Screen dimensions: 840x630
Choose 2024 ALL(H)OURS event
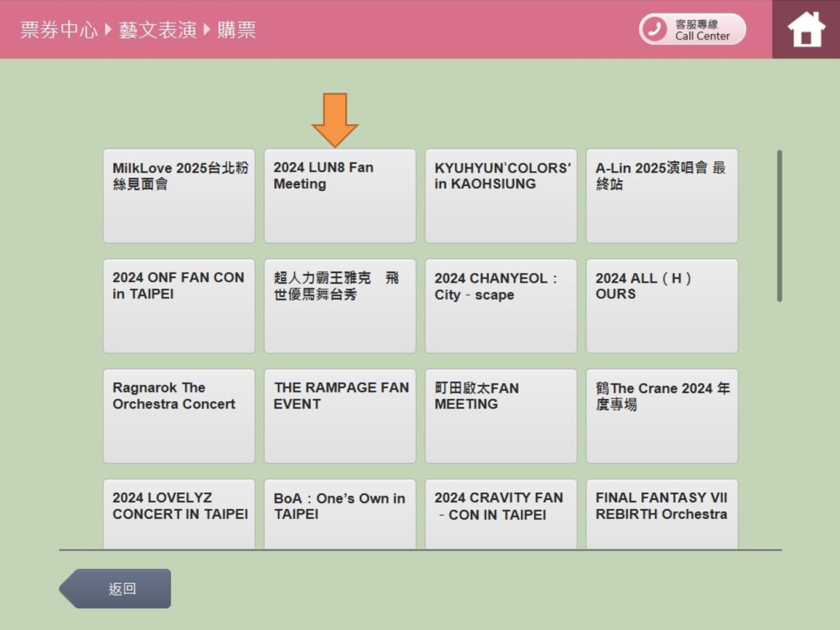662,306
